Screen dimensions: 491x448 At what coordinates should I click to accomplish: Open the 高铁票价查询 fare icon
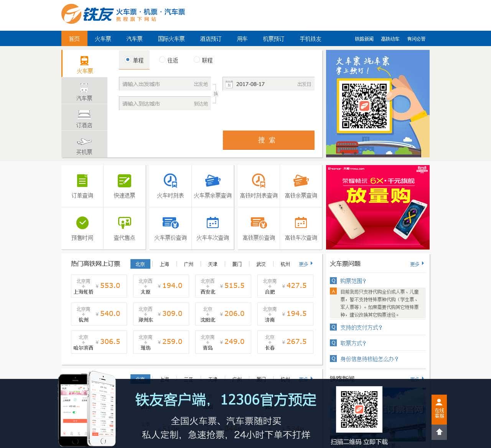(x=259, y=223)
